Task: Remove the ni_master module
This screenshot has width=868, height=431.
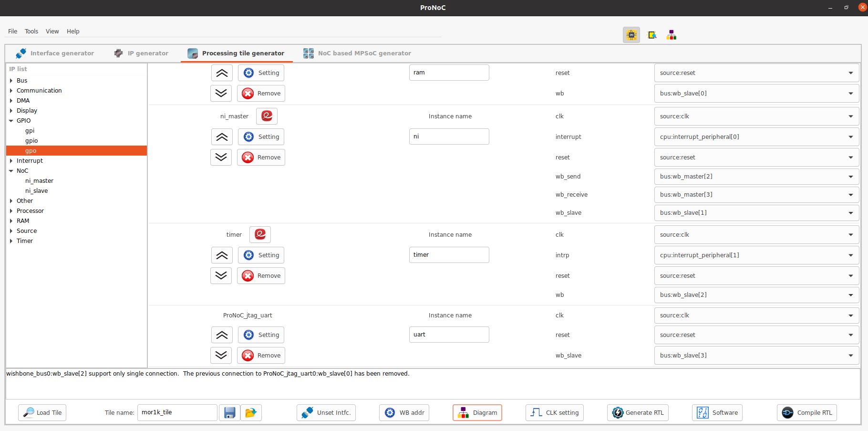Action: (261, 157)
